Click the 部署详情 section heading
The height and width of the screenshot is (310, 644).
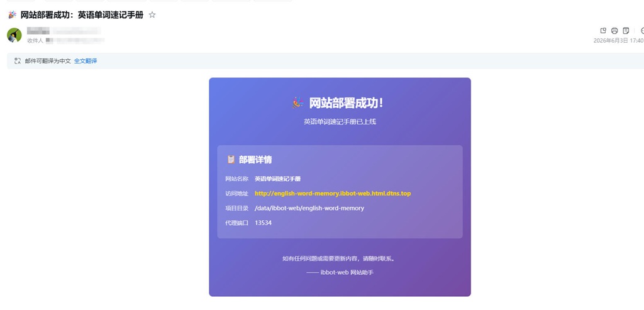255,160
